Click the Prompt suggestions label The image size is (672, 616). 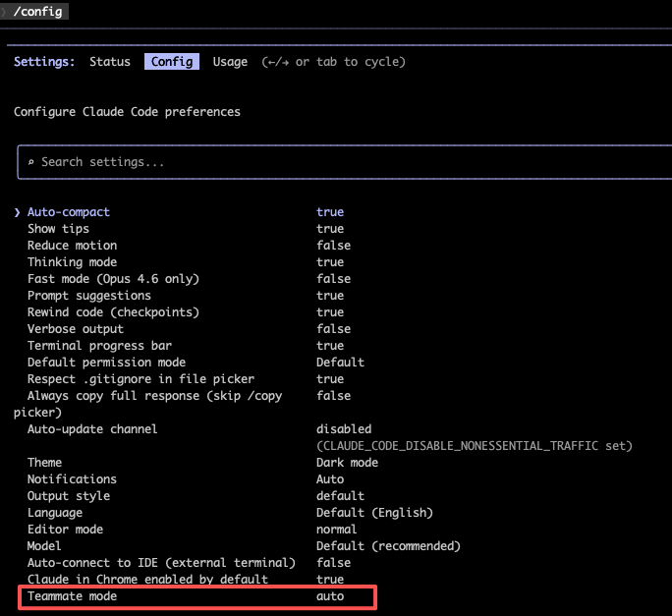[89, 296]
